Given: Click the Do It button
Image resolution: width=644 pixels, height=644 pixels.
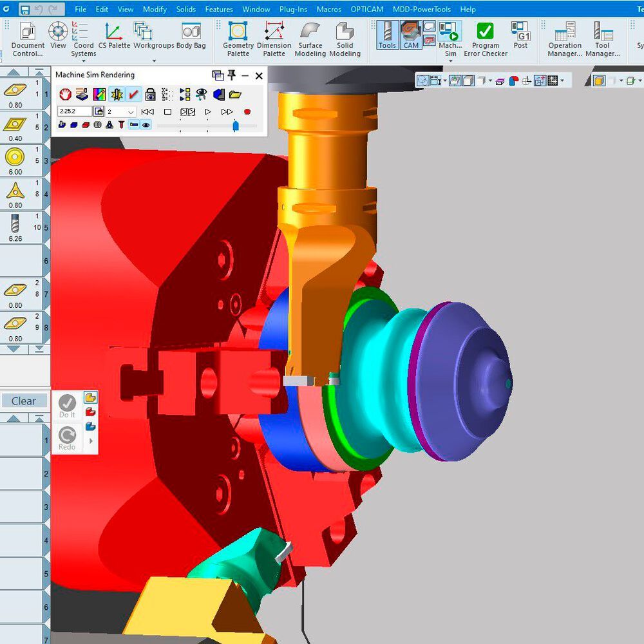Looking at the screenshot, I should [x=66, y=404].
